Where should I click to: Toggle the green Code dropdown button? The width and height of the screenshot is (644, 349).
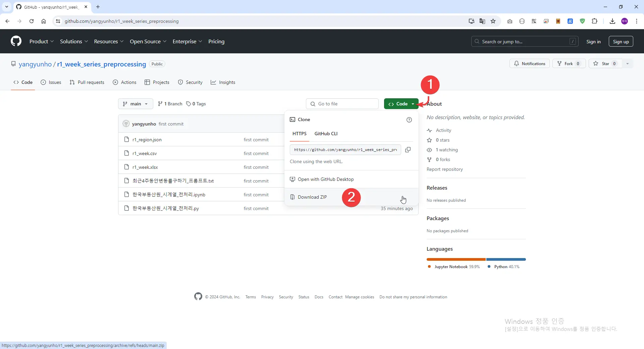[401, 104]
